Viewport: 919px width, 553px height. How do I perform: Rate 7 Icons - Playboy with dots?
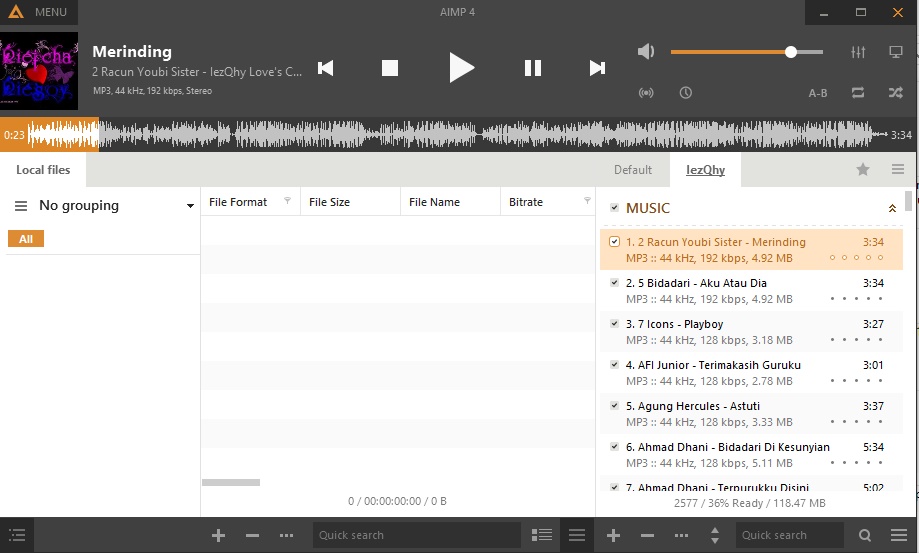coord(856,340)
